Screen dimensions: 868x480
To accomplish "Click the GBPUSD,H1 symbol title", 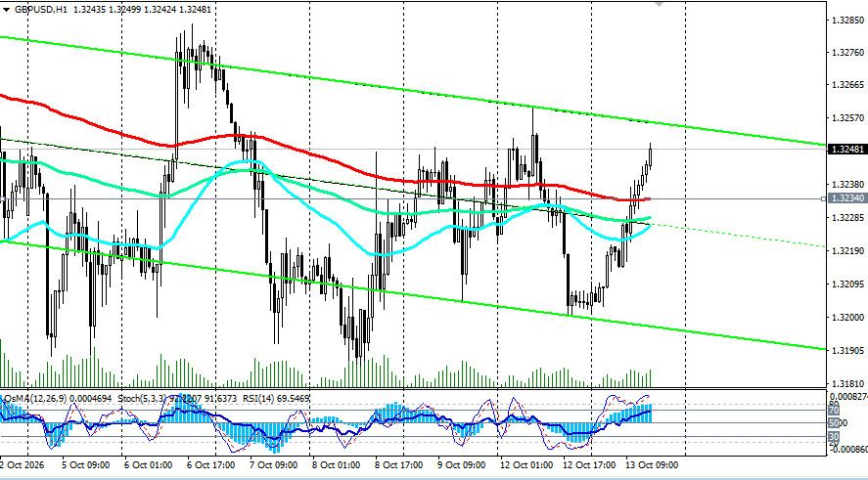I will (x=39, y=10).
